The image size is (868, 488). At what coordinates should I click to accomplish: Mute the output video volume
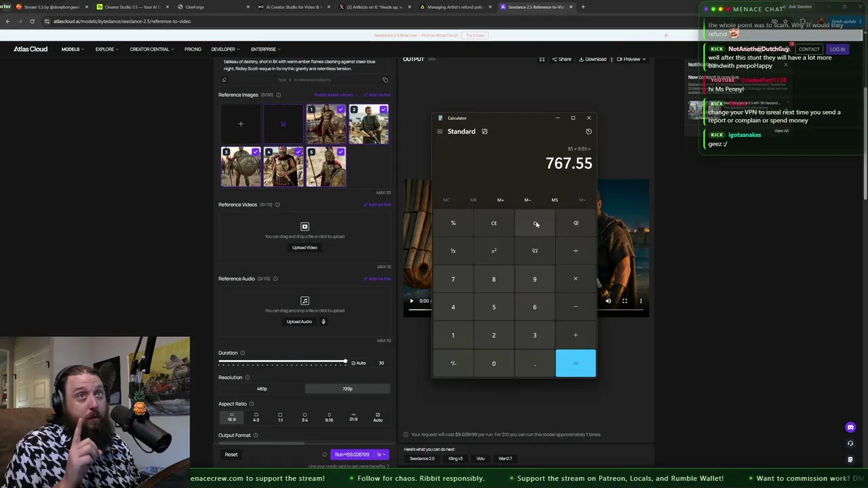[608, 301]
